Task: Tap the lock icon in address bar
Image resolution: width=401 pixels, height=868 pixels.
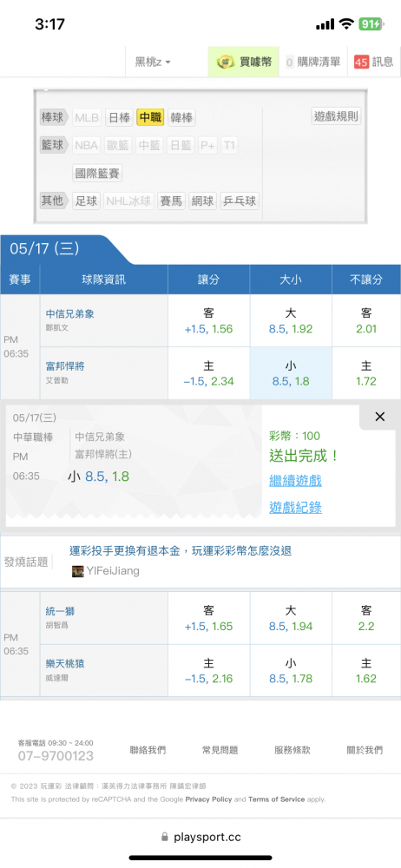Action: tap(165, 838)
